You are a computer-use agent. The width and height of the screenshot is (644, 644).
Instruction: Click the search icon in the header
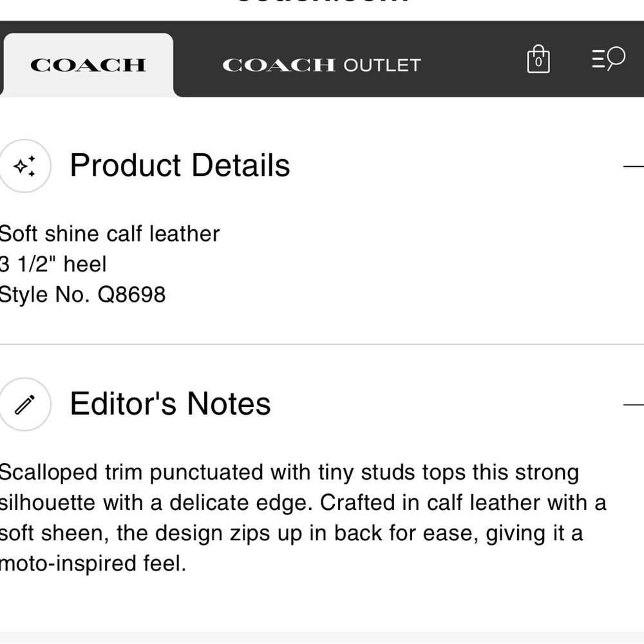(607, 59)
